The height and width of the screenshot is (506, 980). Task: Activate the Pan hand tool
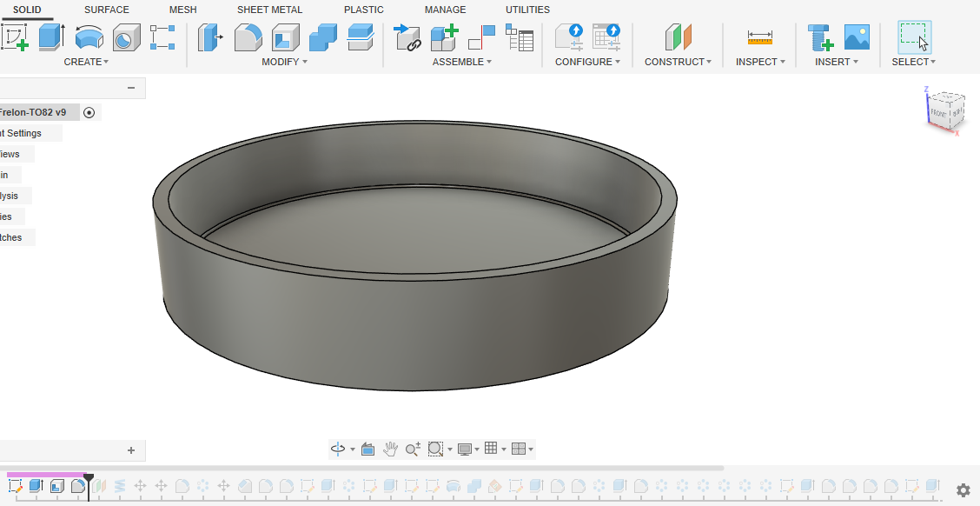click(391, 449)
